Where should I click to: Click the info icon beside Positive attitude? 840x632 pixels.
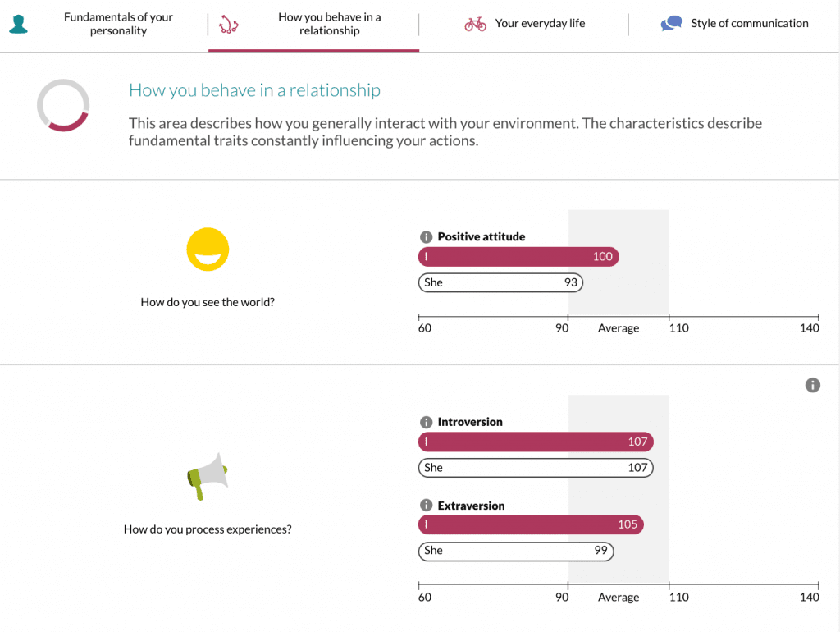pos(426,237)
